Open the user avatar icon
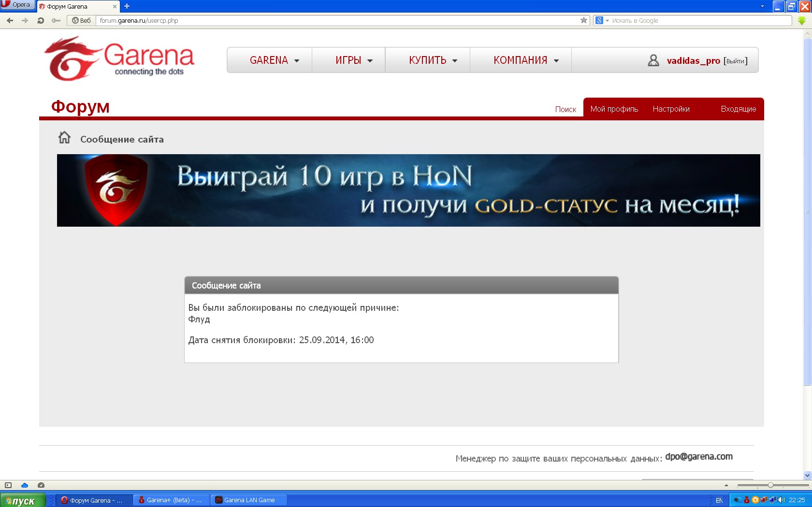This screenshot has height=507, width=812. click(653, 60)
